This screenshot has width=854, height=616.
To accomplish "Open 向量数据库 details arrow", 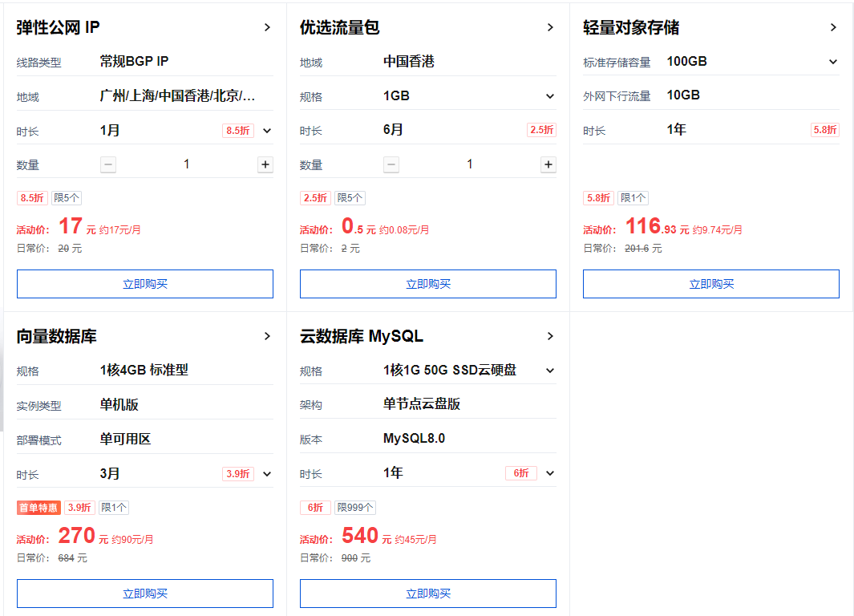I will point(267,336).
